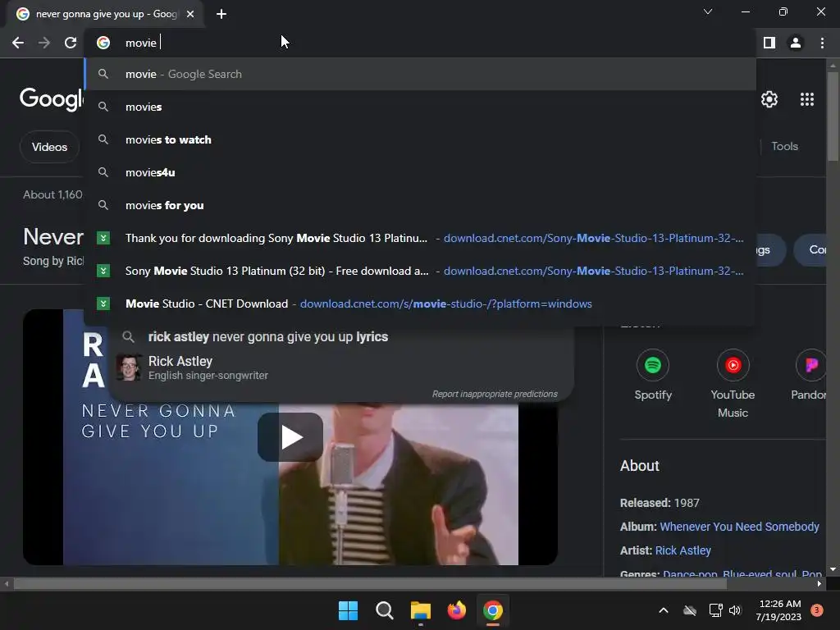This screenshot has width=840, height=630.
Task: Open Google quick settings gear
Action: click(x=769, y=99)
